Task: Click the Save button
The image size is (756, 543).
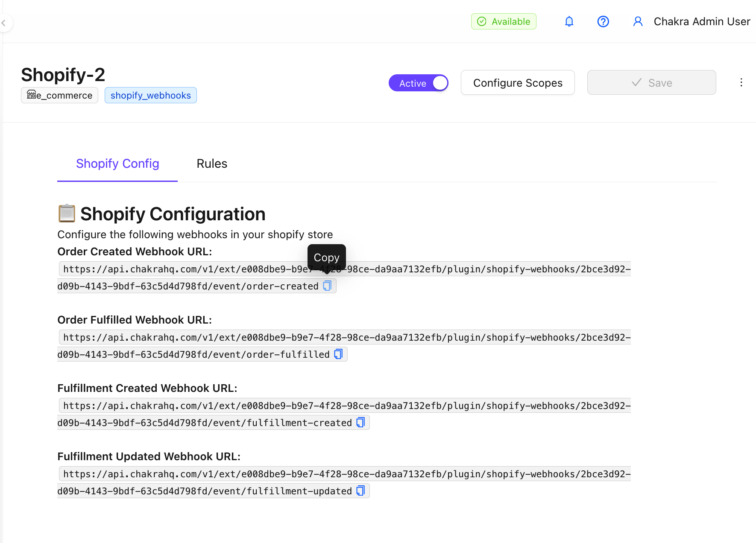Action: [x=651, y=82]
